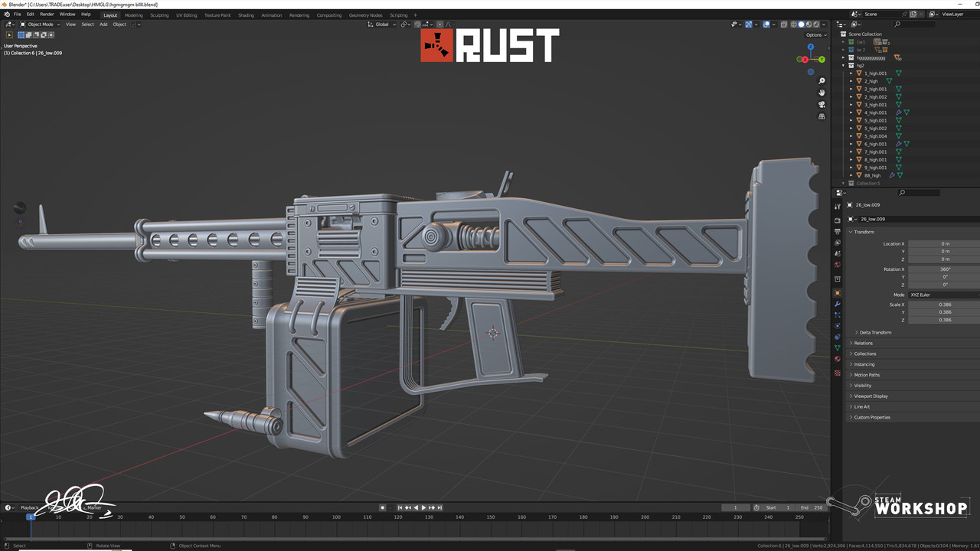Toggle viewport gizmos button
This screenshot has height=551, width=980.
click(749, 24)
